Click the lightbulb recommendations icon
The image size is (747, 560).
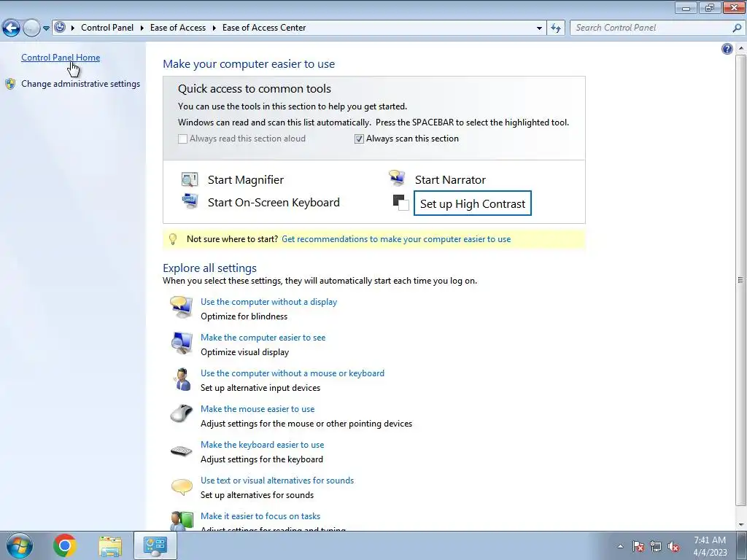pyautogui.click(x=173, y=239)
